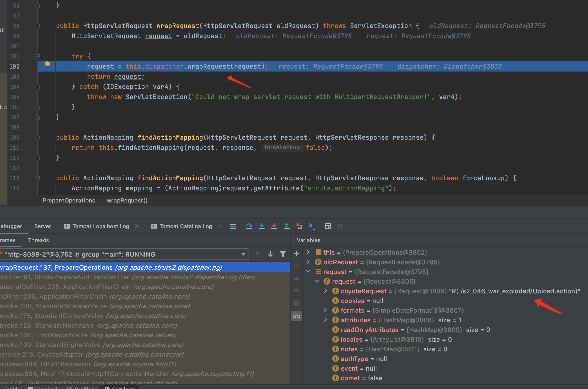Fold findActionMapping method at line 109
Viewport: 588px width, 389px height.
pyautogui.click(x=38, y=138)
